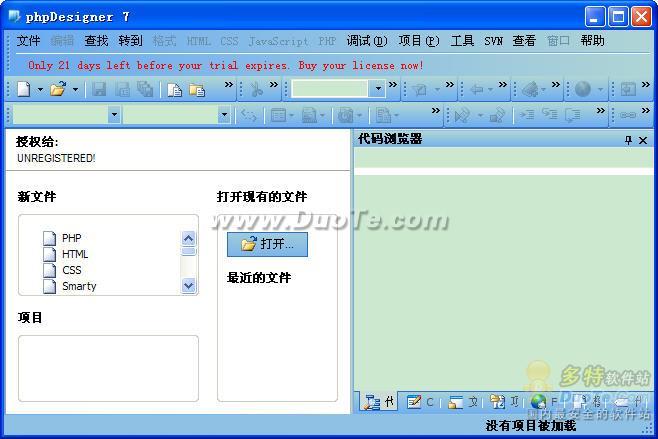Close the 代码浏览器 panel
Image resolution: width=658 pixels, height=439 pixels.
[x=642, y=140]
